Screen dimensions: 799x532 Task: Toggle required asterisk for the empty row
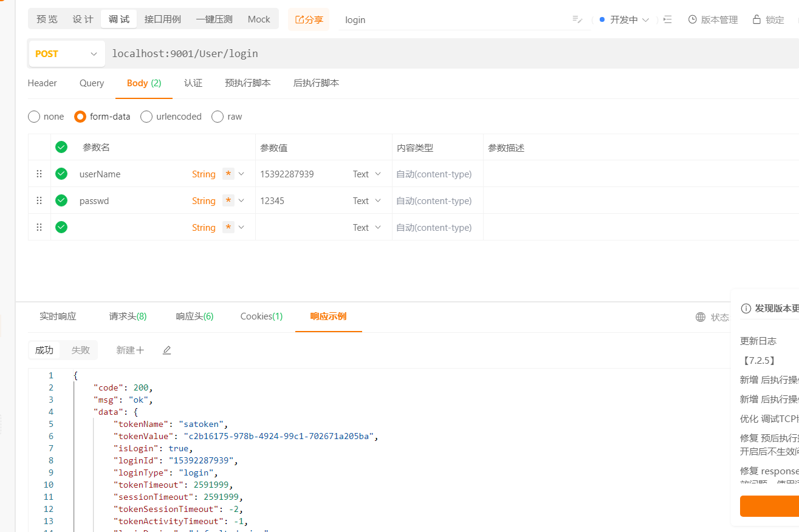228,227
